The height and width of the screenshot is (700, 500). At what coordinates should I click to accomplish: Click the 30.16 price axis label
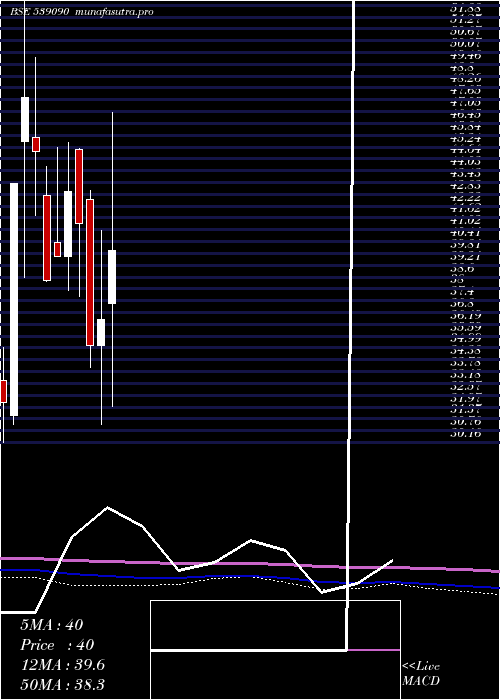pyautogui.click(x=466, y=433)
